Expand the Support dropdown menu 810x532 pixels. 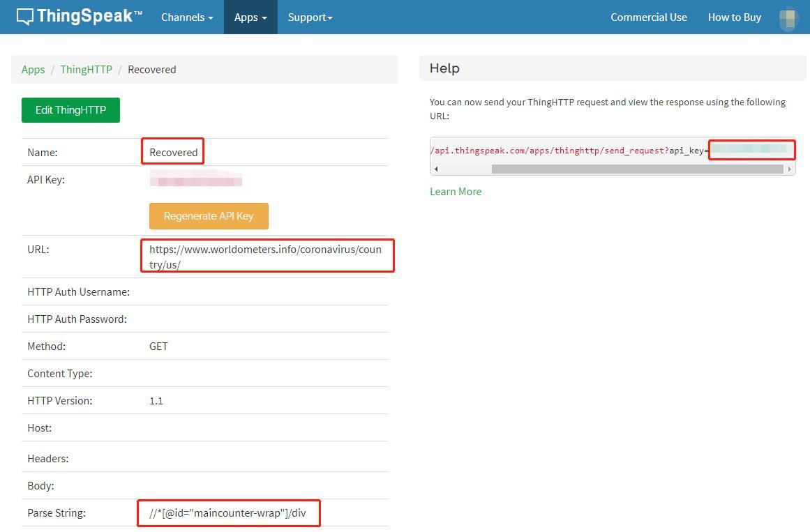(310, 17)
